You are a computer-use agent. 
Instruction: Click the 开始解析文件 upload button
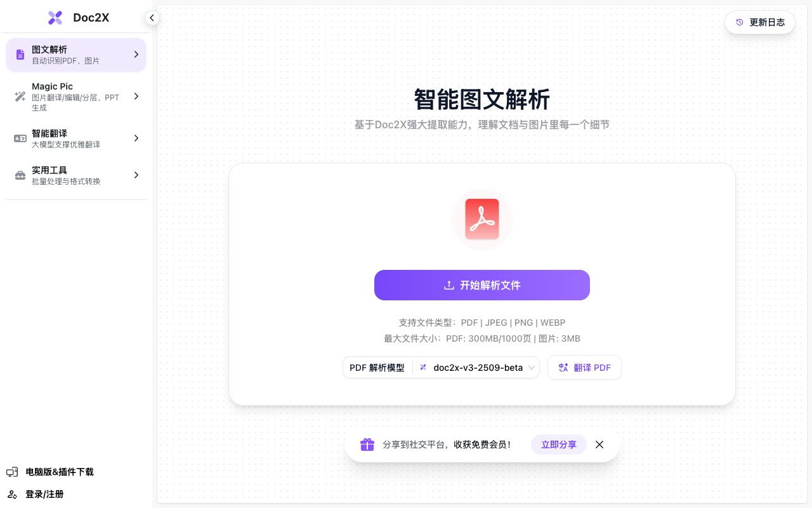tap(482, 285)
